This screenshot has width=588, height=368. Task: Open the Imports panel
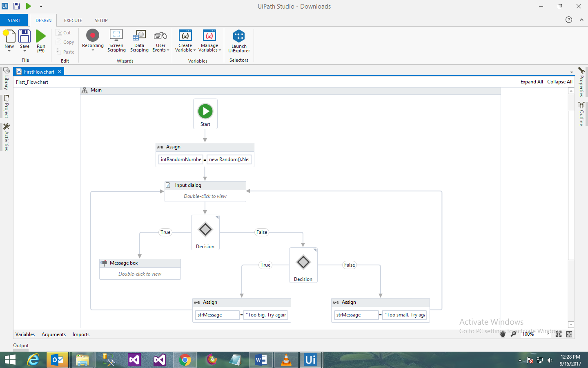tap(81, 334)
